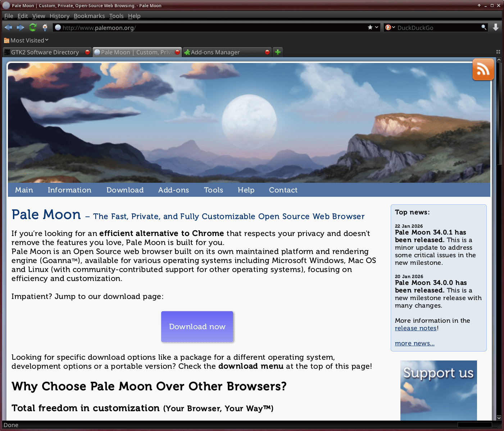Click the Forward arrow button
Viewport: 504px width, 431px height.
click(21, 27)
